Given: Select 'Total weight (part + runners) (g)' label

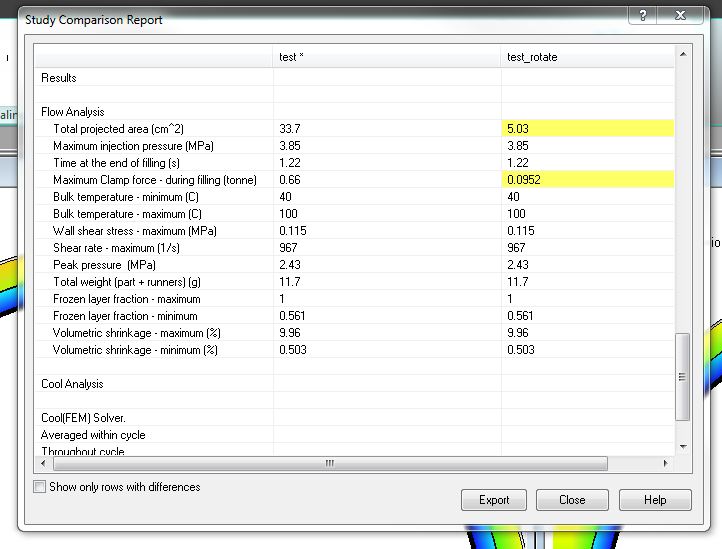Looking at the screenshot, I should [127, 282].
